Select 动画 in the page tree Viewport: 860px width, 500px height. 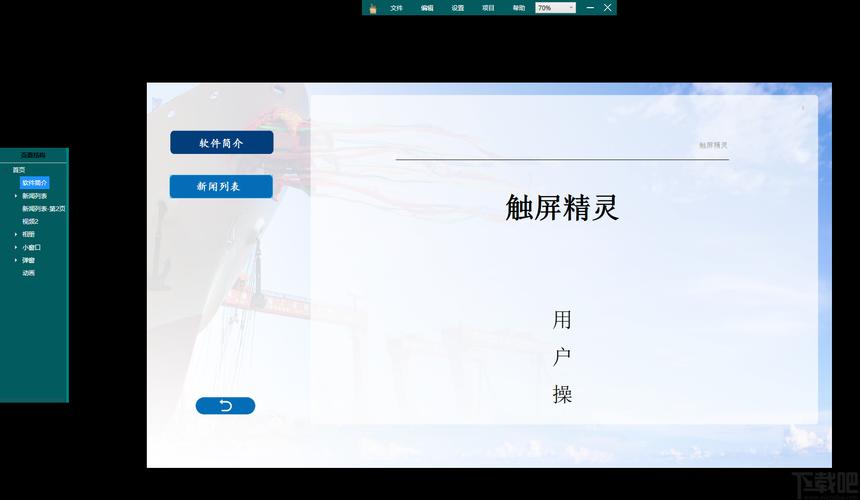(29, 273)
